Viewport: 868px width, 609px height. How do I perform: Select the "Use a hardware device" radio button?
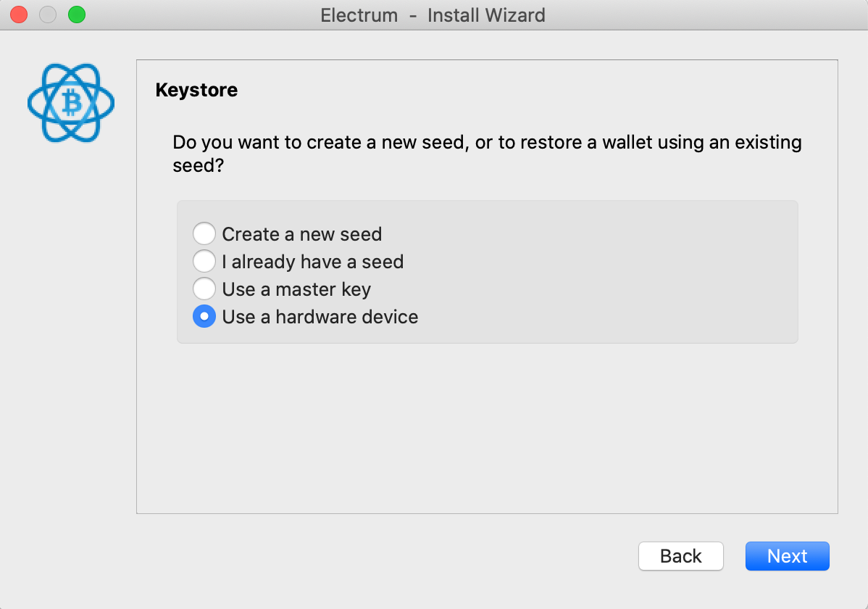click(204, 317)
